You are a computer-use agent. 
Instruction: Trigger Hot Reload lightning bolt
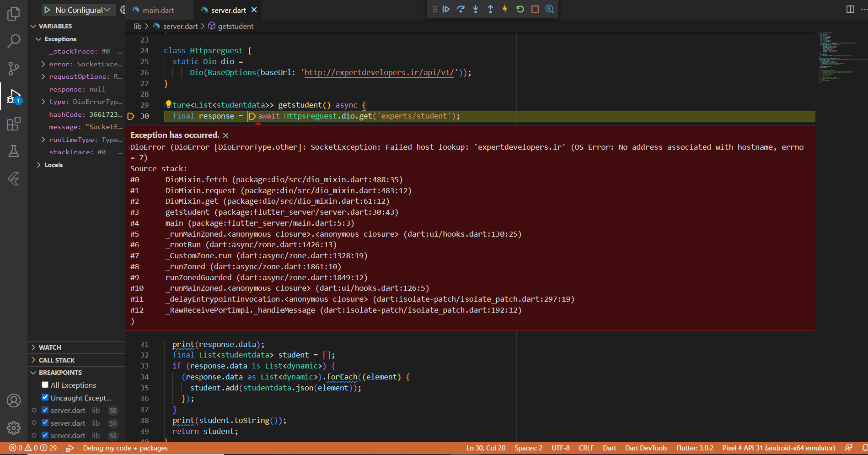(505, 9)
